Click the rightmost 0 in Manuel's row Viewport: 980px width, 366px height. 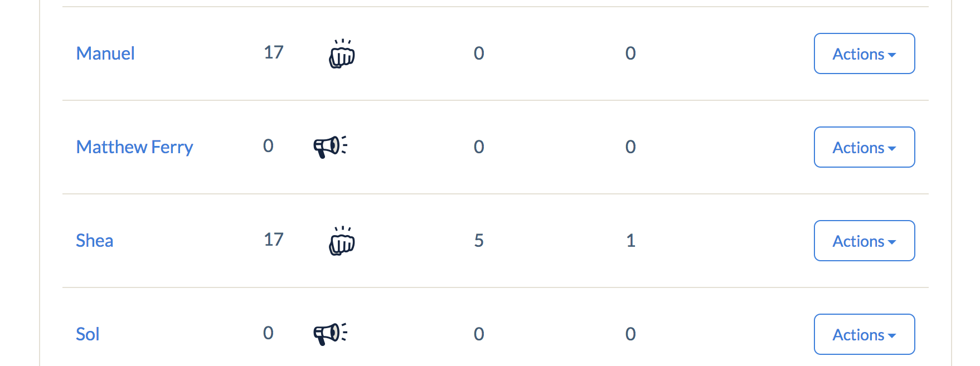(x=630, y=53)
